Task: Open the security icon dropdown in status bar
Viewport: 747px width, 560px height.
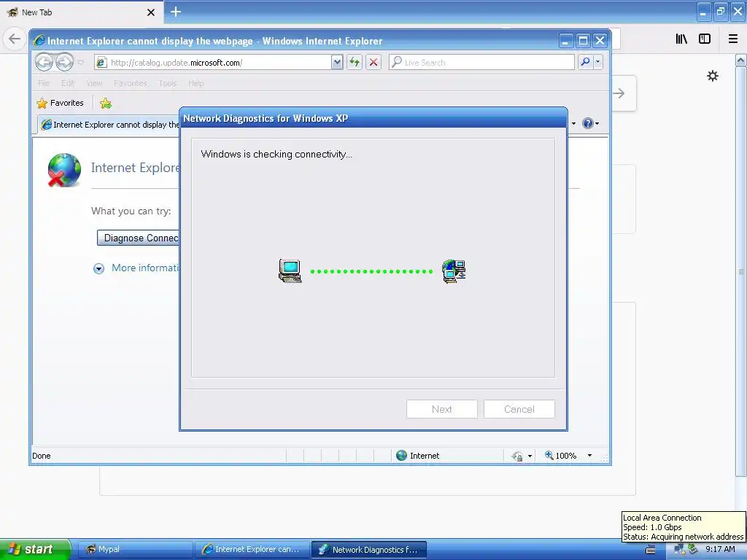Action: click(530, 456)
